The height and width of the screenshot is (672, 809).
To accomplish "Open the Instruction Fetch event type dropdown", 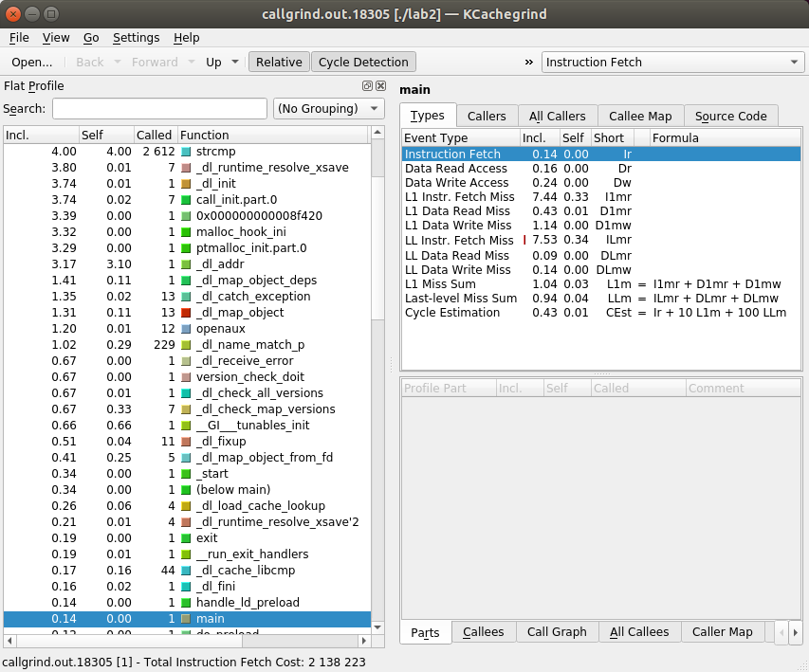I will click(672, 63).
